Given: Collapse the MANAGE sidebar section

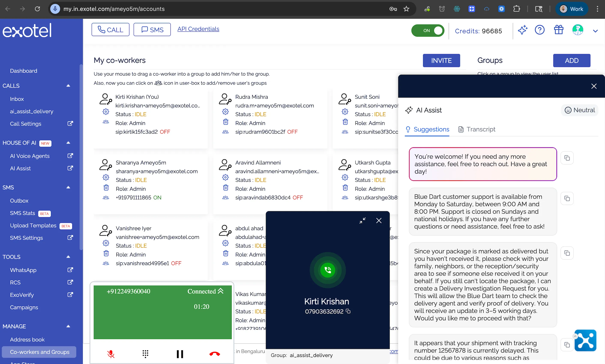Looking at the screenshot, I should click(68, 326).
